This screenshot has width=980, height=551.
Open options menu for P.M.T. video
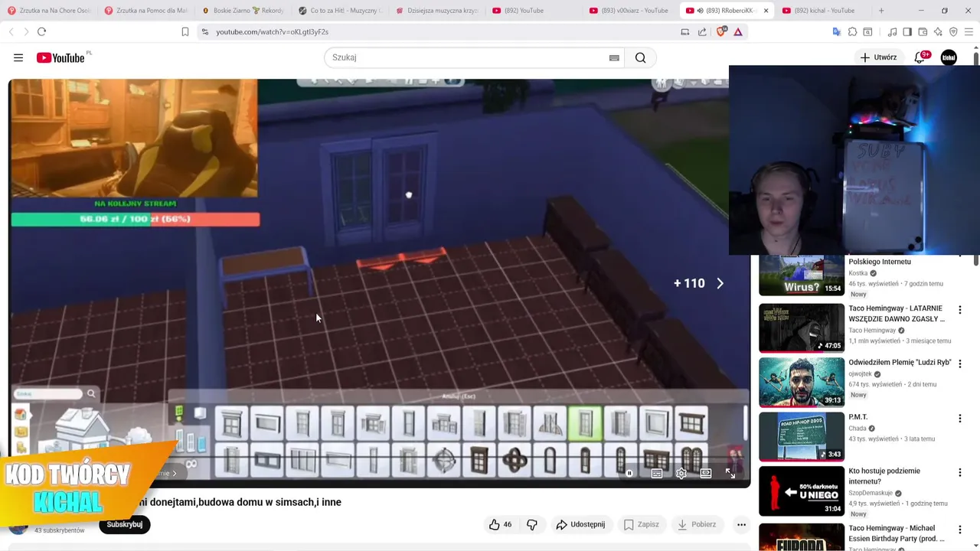[960, 419]
